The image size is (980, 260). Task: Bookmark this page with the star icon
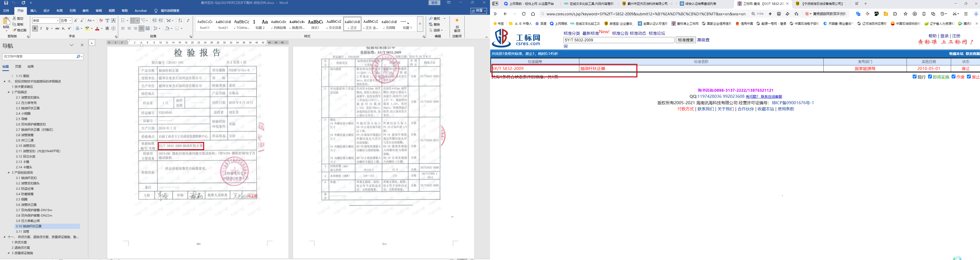pyautogui.click(x=796, y=14)
